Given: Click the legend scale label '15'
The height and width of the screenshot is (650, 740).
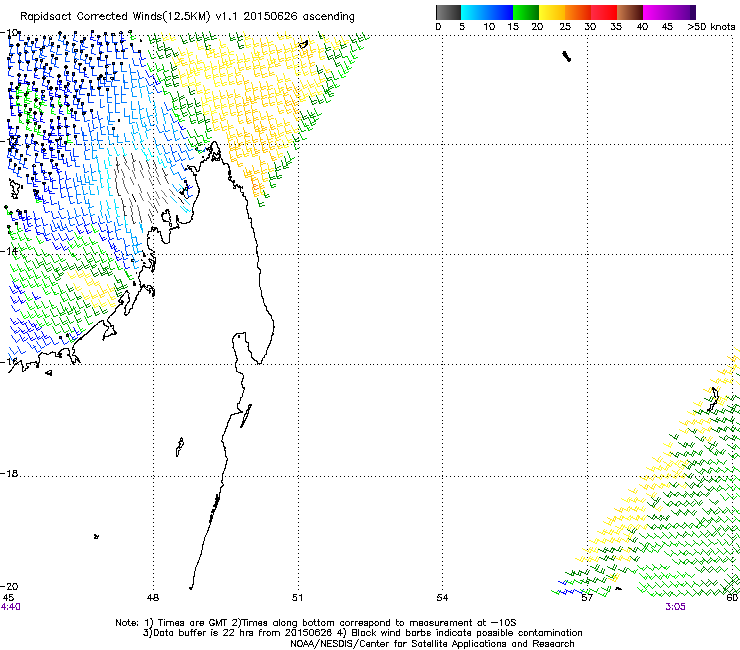Looking at the screenshot, I should pos(513,27).
